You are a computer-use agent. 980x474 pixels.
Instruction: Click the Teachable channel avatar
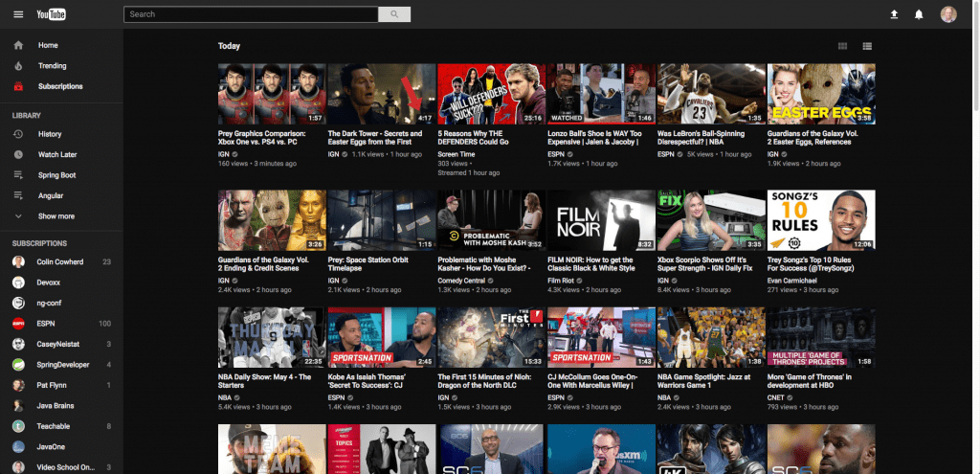pos(19,426)
